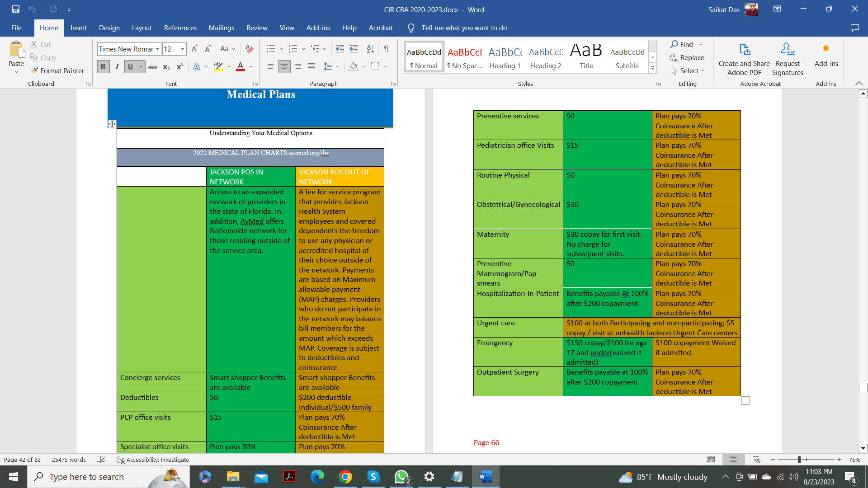Open comments pane icon

click(854, 28)
